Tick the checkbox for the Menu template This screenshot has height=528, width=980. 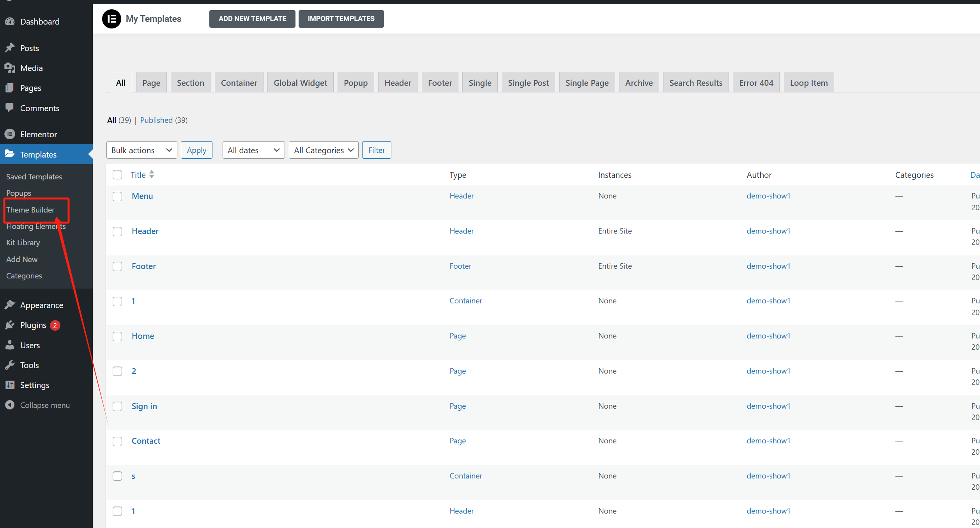pyautogui.click(x=117, y=196)
